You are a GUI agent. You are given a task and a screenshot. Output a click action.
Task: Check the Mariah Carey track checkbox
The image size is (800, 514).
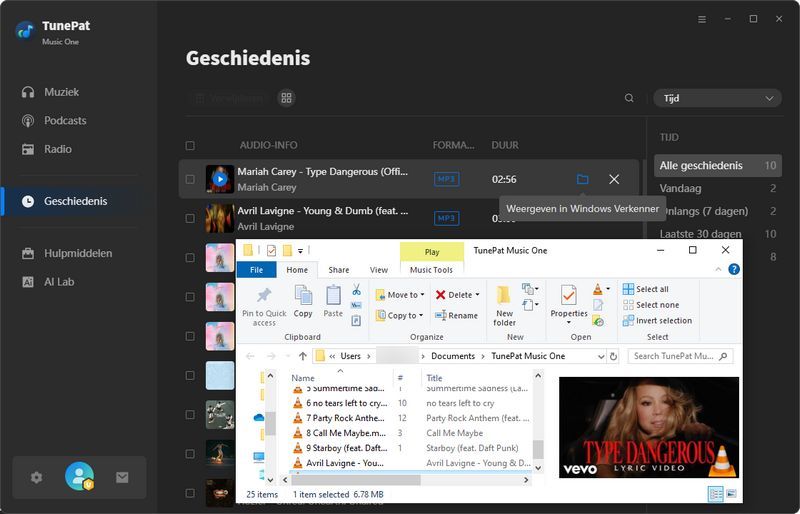[x=190, y=179]
